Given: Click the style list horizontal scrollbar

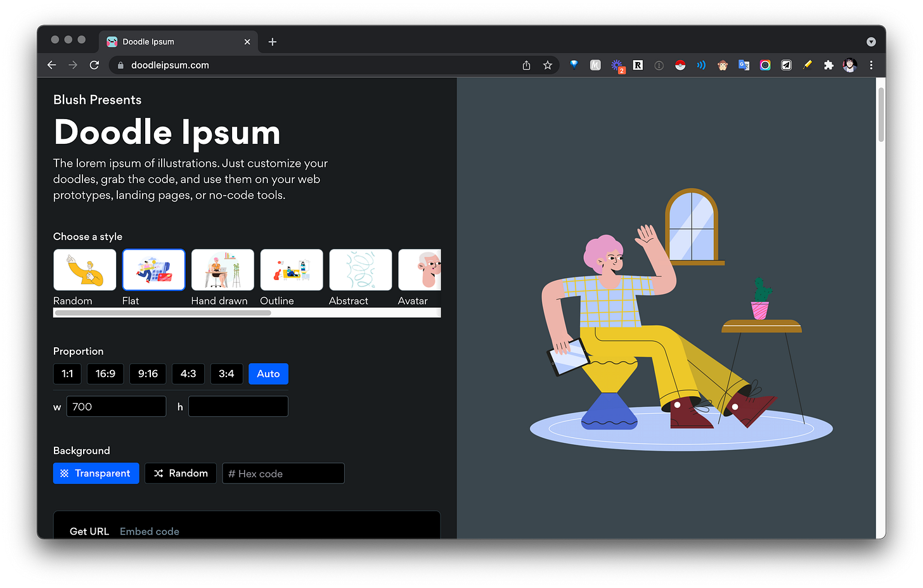Looking at the screenshot, I should pos(163,312).
